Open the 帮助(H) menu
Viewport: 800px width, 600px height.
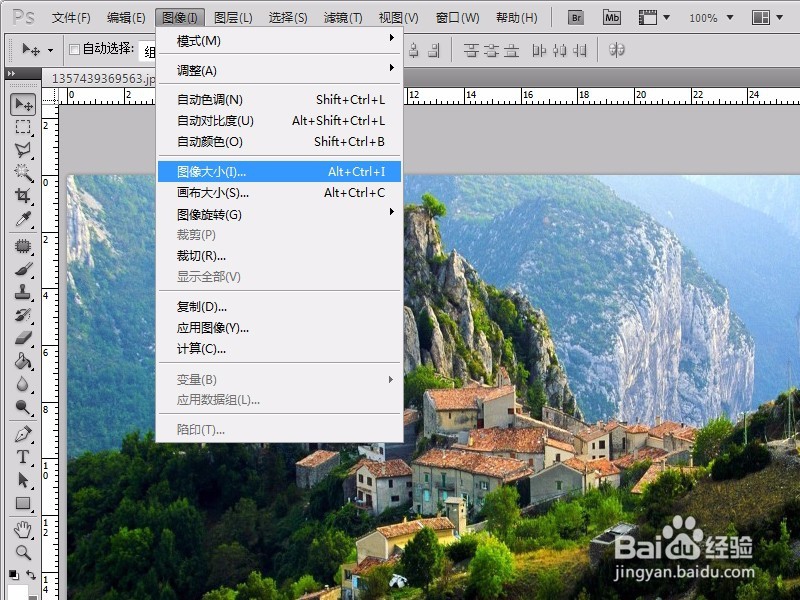click(517, 18)
